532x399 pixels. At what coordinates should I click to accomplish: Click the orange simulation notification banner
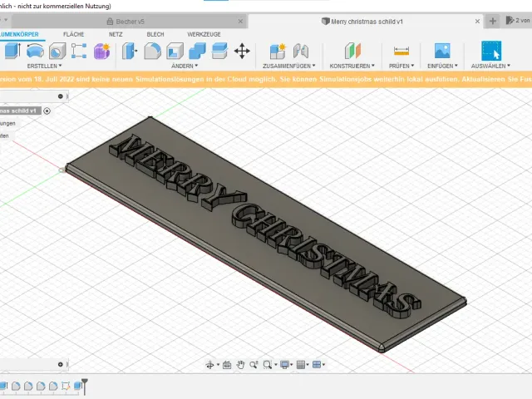pyautogui.click(x=266, y=79)
